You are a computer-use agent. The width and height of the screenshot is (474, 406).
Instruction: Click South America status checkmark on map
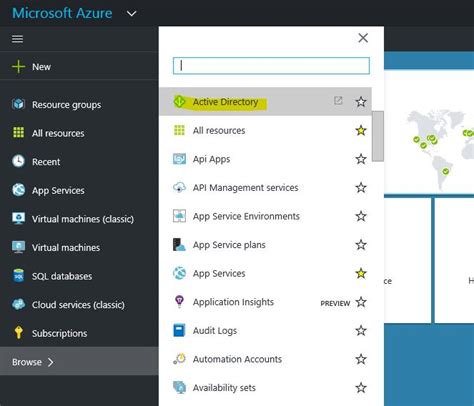[446, 171]
